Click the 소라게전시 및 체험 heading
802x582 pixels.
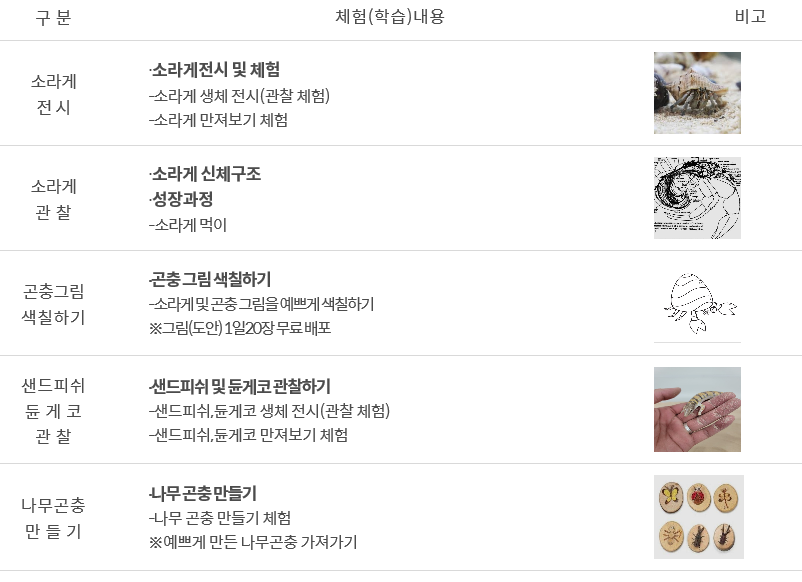[215, 70]
